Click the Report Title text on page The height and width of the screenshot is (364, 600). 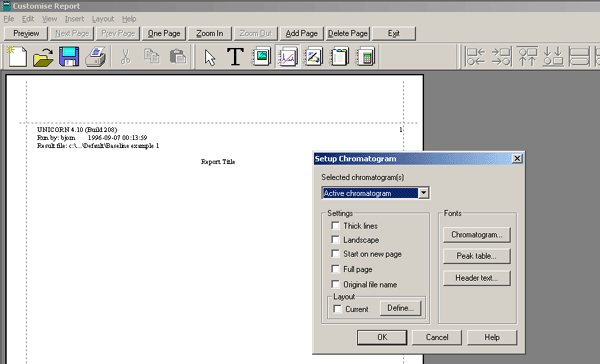218,162
